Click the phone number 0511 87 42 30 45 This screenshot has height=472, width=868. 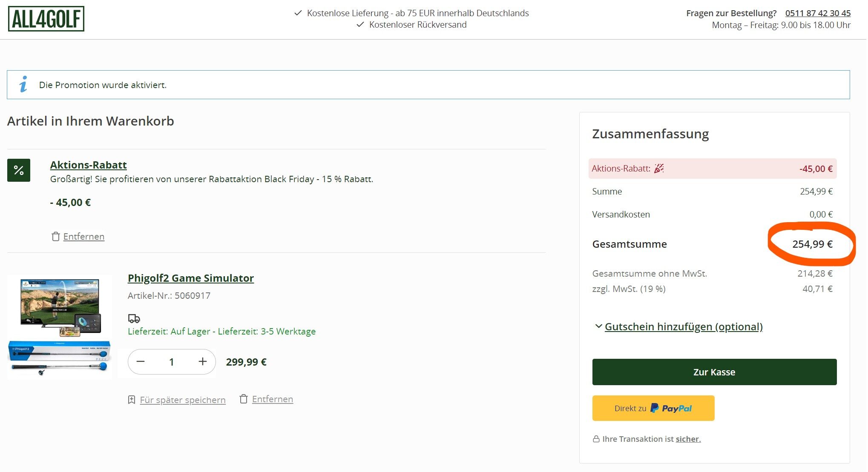pos(818,13)
